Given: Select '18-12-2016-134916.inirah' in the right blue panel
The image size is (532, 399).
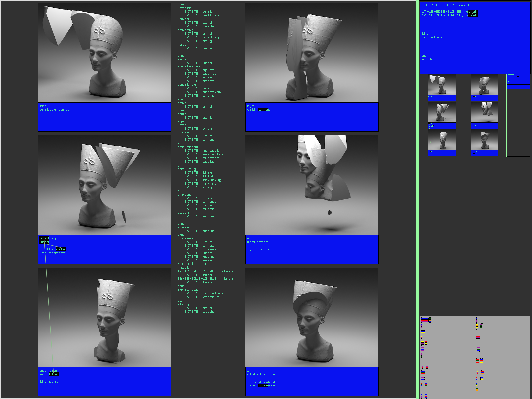Looking at the screenshot, I should point(450,15).
